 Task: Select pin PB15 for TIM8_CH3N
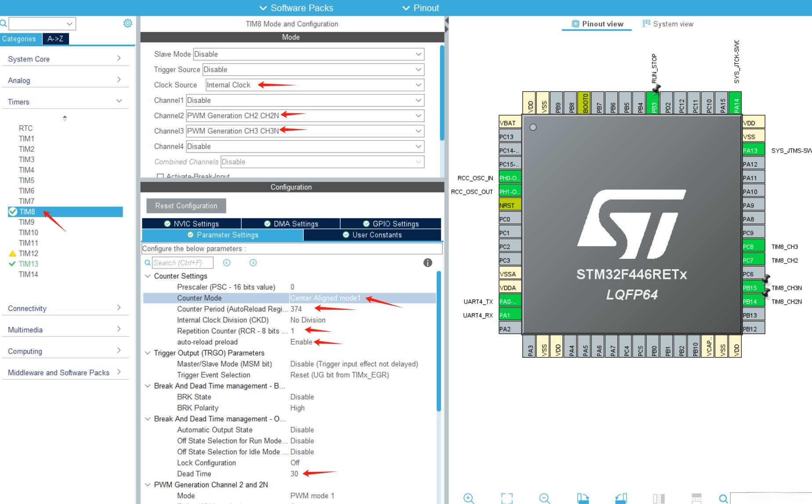(754, 288)
